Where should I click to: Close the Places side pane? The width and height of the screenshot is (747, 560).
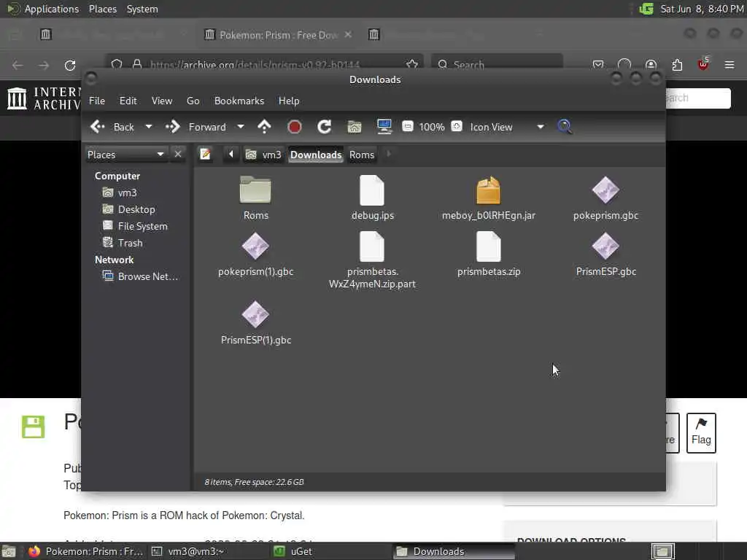pos(178,155)
